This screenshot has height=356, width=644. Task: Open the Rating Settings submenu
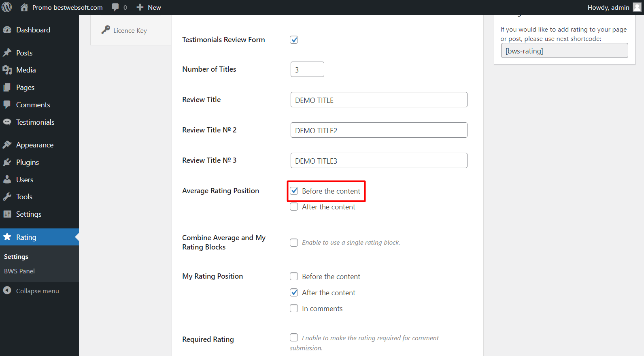16,256
